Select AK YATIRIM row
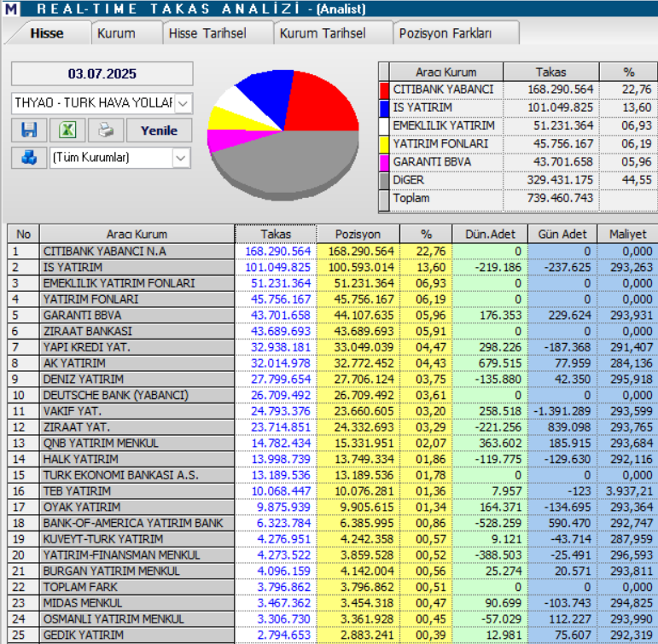 tap(333, 363)
